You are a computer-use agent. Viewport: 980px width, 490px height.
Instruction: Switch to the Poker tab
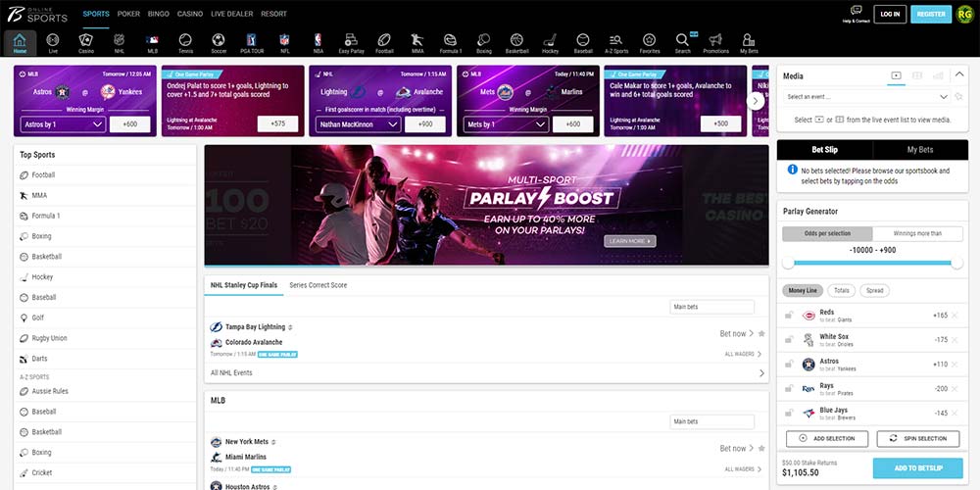[128, 14]
